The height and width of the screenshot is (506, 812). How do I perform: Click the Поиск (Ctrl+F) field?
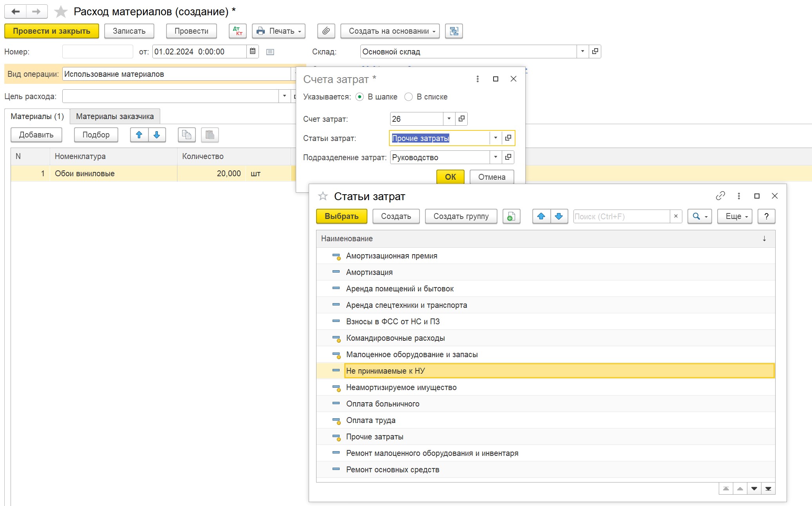click(622, 216)
